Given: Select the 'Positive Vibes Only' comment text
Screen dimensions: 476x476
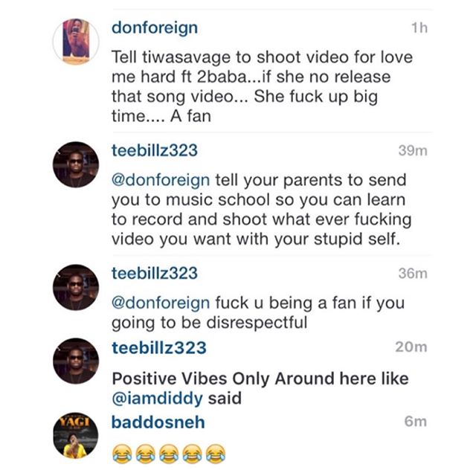Looking at the screenshot, I should click(x=260, y=388).
